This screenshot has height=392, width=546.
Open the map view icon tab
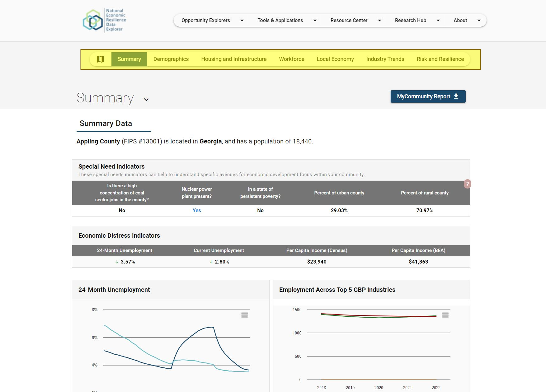pos(100,59)
